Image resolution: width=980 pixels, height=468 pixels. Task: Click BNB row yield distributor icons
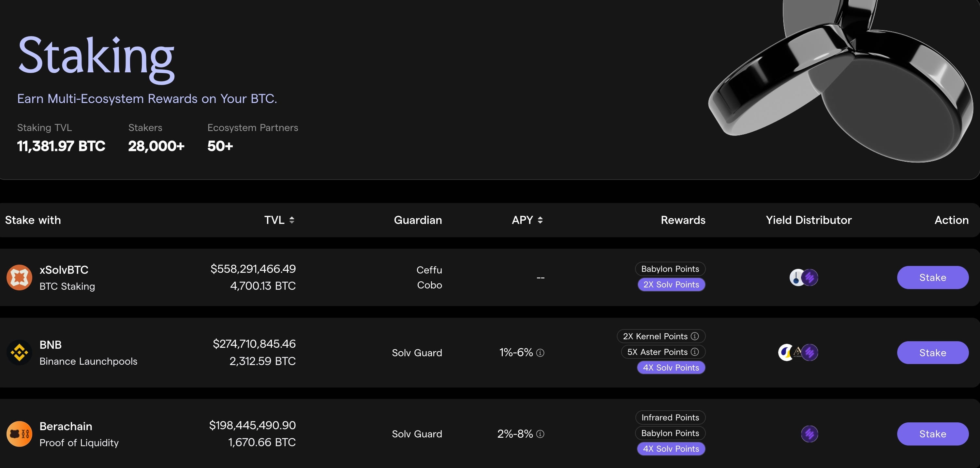pyautogui.click(x=798, y=352)
